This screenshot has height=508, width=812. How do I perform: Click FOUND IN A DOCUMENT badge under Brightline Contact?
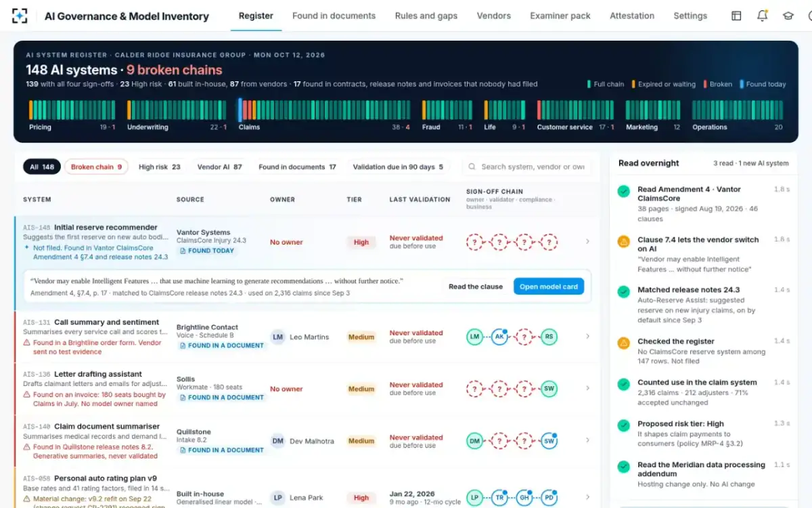click(x=221, y=345)
